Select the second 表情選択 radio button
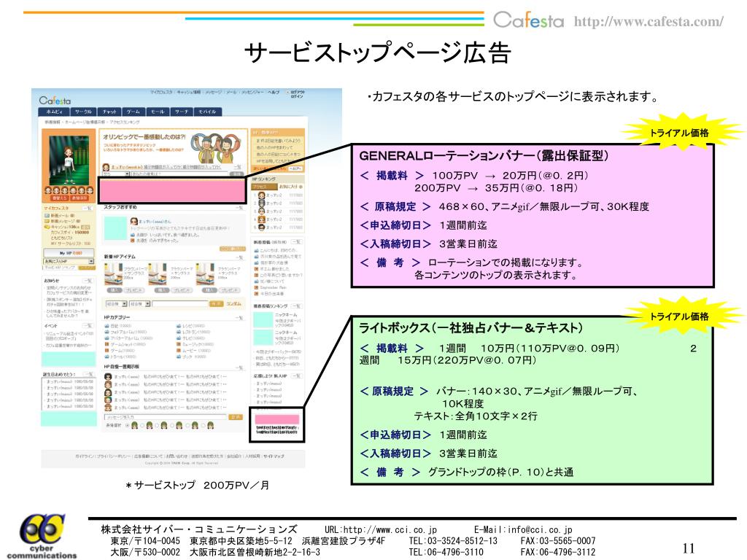 pos(142,425)
